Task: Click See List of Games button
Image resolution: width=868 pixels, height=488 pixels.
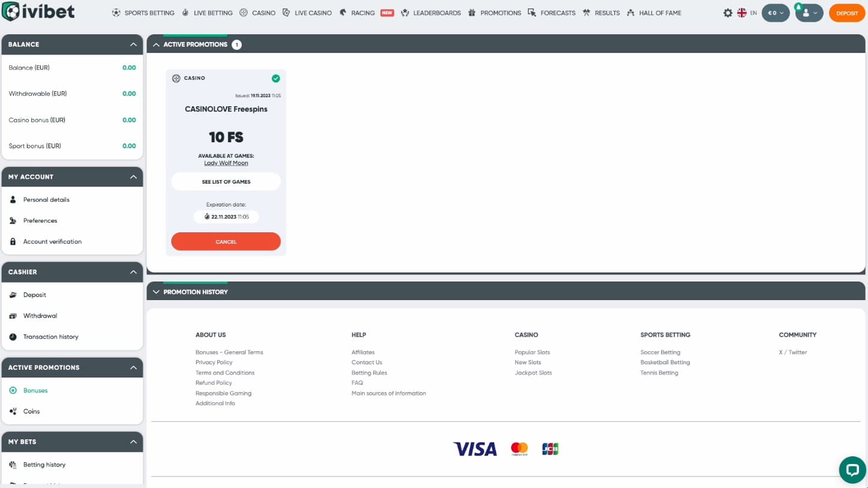Action: pos(226,181)
